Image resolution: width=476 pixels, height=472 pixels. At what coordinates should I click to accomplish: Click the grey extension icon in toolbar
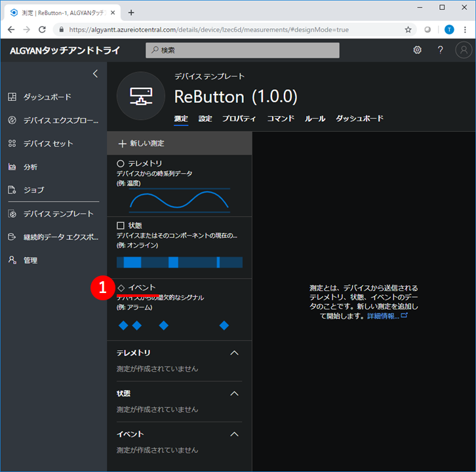427,29
